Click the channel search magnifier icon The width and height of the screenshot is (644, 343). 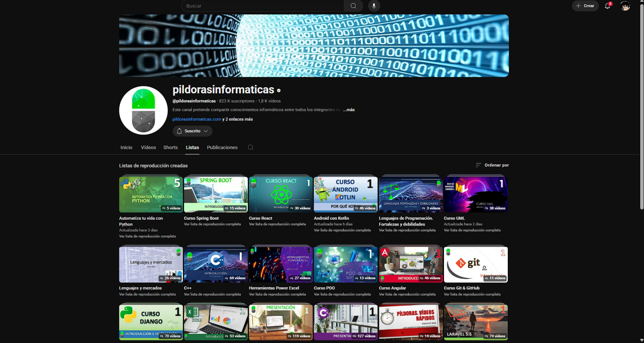pyautogui.click(x=250, y=148)
